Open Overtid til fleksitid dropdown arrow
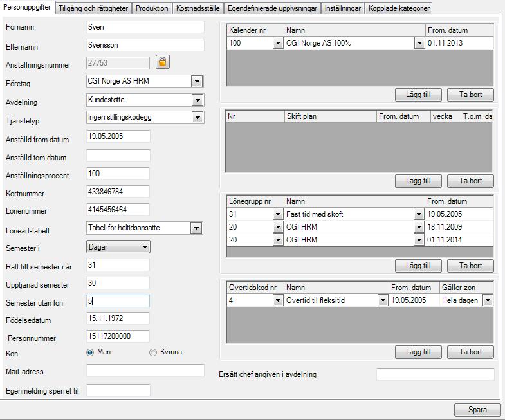The height and width of the screenshot is (420, 505). tap(383, 300)
